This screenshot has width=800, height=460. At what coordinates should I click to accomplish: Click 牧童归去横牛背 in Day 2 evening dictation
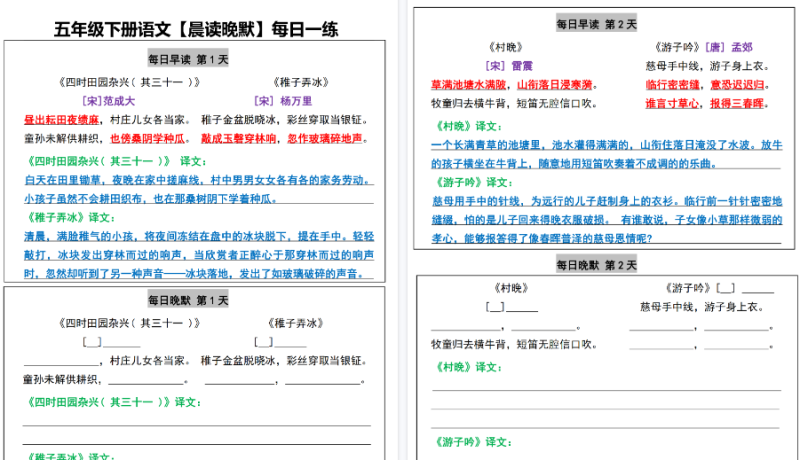pos(468,345)
